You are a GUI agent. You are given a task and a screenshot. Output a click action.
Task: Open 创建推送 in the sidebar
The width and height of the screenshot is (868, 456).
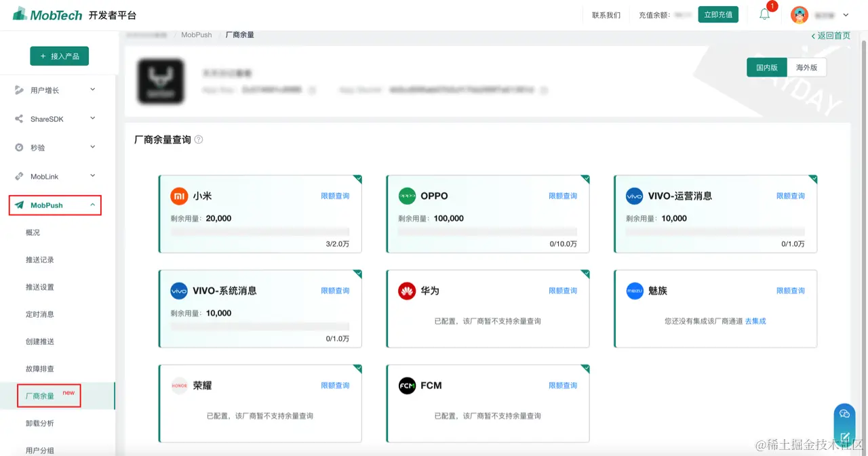(x=40, y=341)
